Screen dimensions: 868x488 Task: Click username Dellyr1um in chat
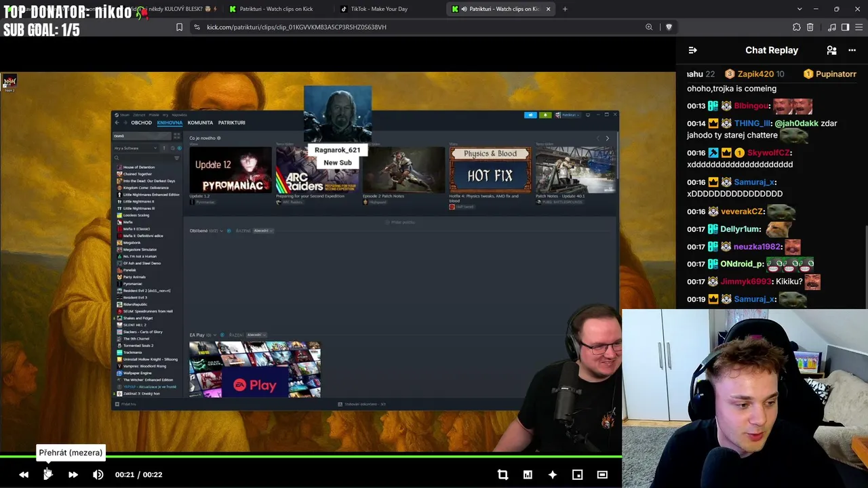click(x=742, y=229)
